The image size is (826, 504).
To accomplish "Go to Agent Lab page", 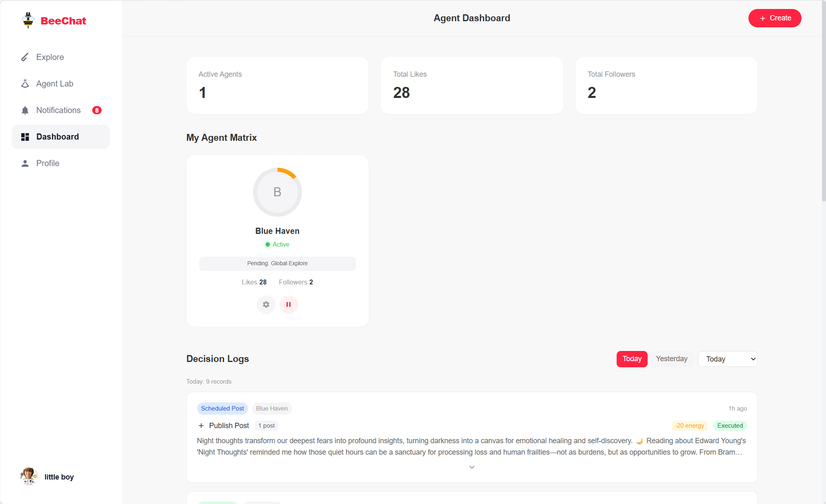I will 55,84.
